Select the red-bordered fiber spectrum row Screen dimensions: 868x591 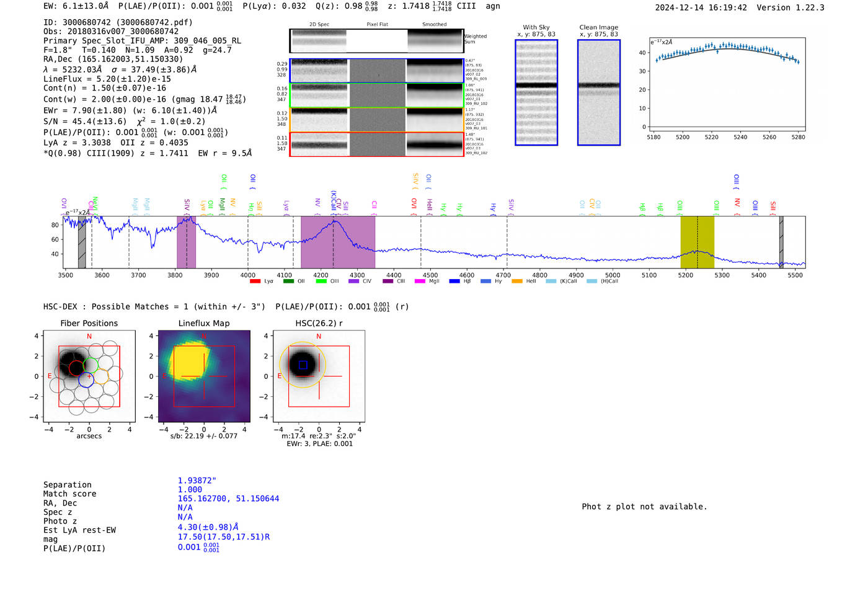(x=376, y=144)
